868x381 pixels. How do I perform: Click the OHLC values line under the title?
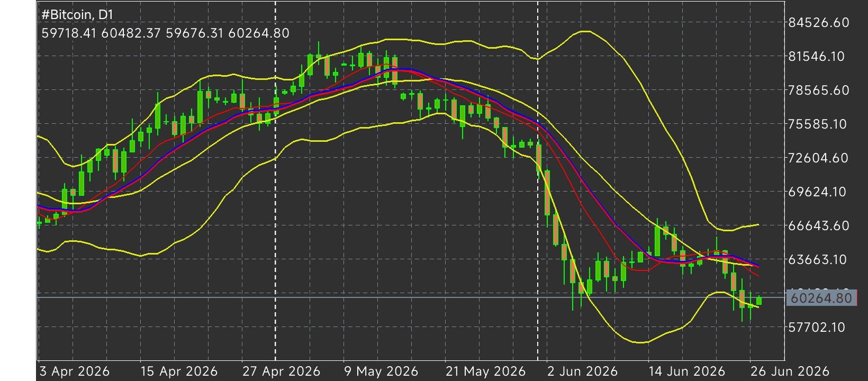point(166,33)
